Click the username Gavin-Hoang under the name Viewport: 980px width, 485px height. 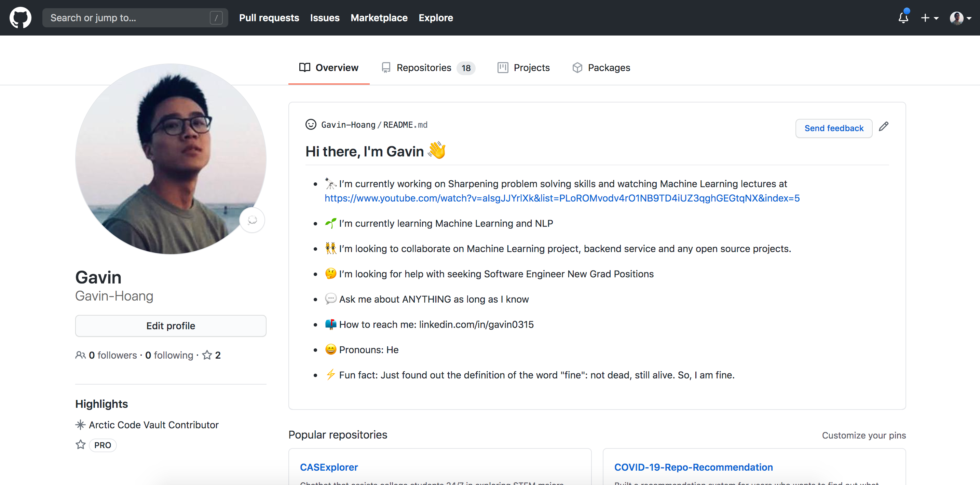[114, 296]
